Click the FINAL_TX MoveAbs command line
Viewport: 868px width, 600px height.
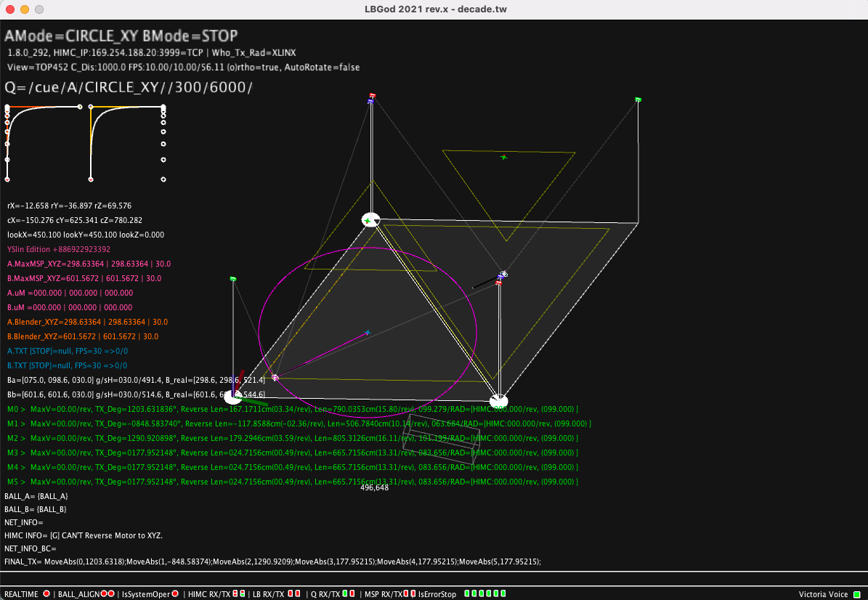pos(272,562)
